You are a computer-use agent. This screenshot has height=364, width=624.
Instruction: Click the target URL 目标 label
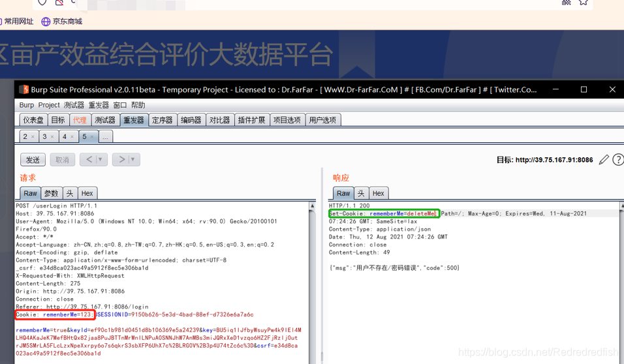click(x=544, y=160)
